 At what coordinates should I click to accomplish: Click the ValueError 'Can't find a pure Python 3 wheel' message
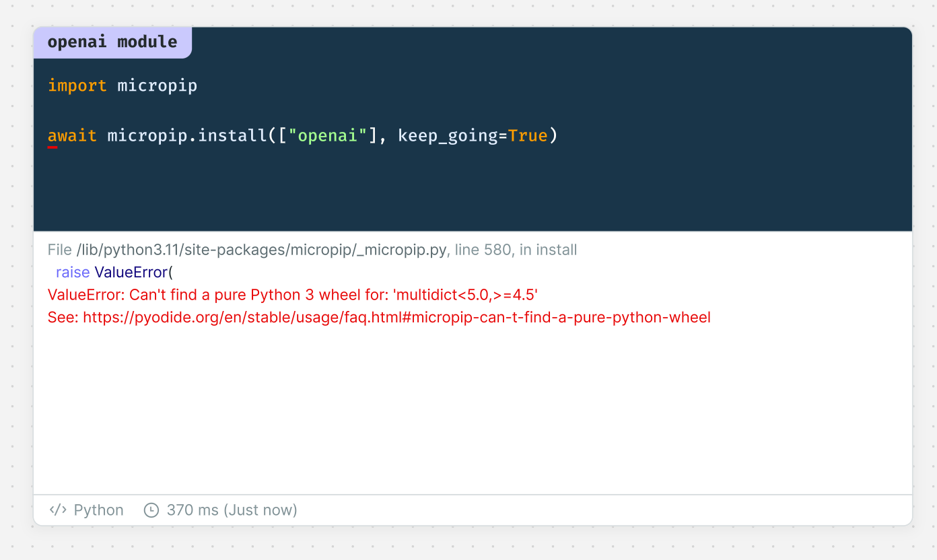coord(293,295)
